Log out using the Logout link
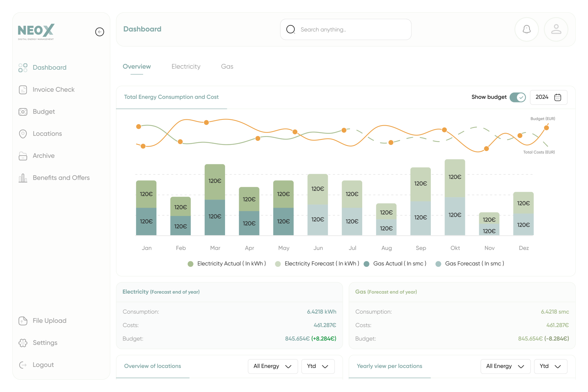This screenshot has width=588, height=392. (x=43, y=365)
